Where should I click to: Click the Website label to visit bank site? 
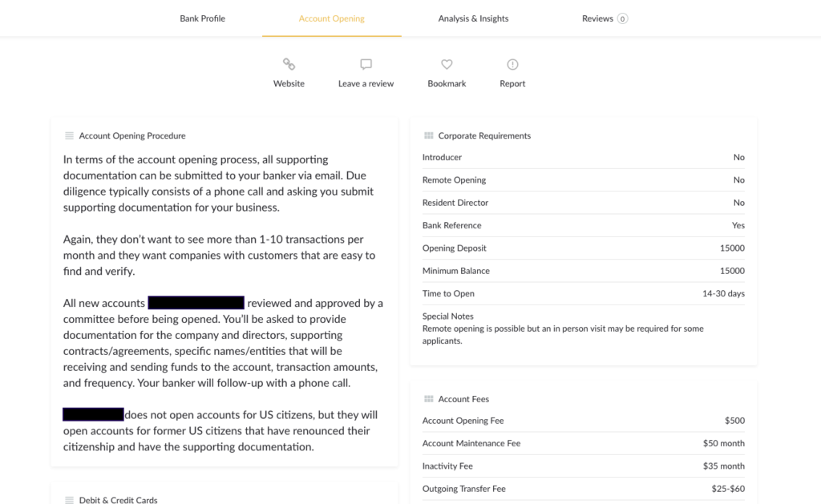point(289,83)
